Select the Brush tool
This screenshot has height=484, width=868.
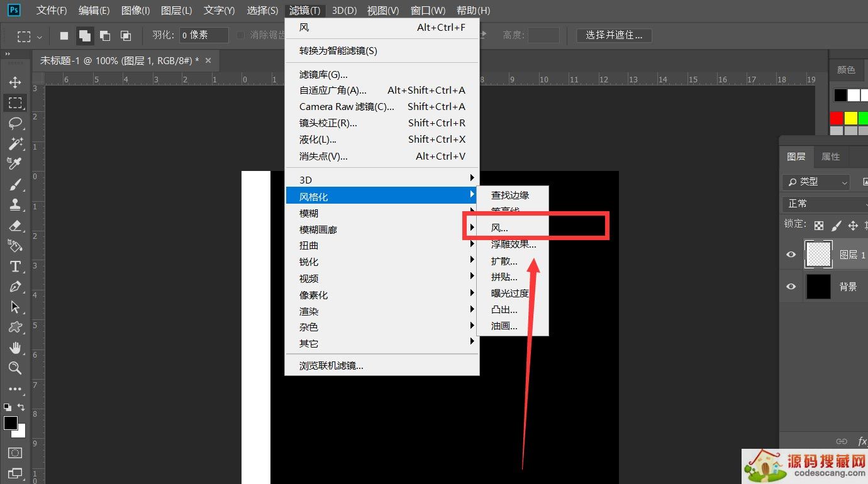pos(15,184)
